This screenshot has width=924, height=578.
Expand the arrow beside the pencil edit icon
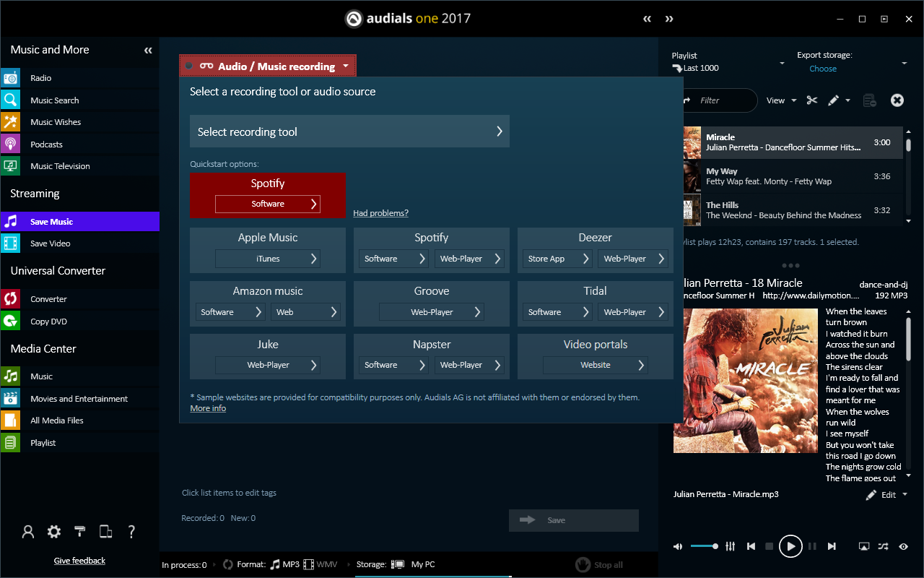(x=848, y=100)
